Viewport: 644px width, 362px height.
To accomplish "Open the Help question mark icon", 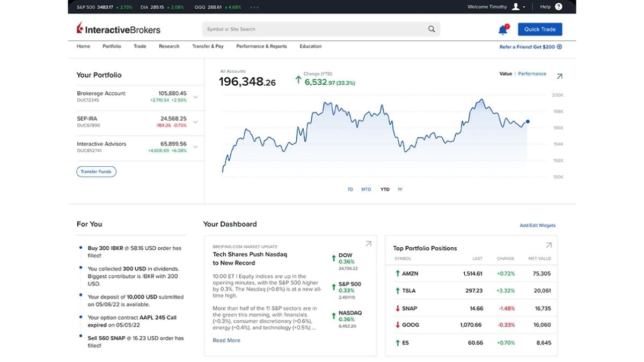I will 559,6.
